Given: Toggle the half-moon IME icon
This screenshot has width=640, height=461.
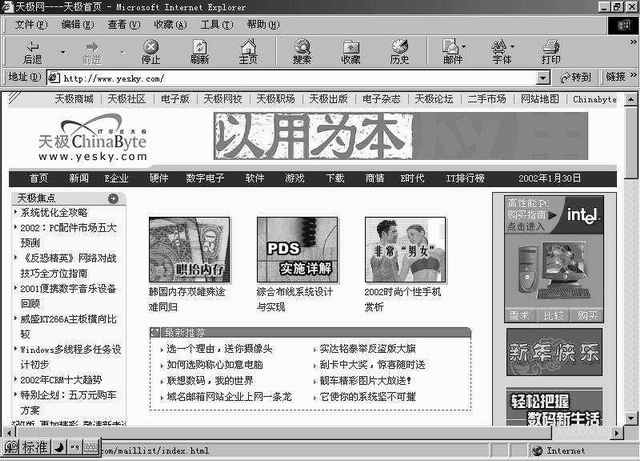Looking at the screenshot, I should coord(59,448).
